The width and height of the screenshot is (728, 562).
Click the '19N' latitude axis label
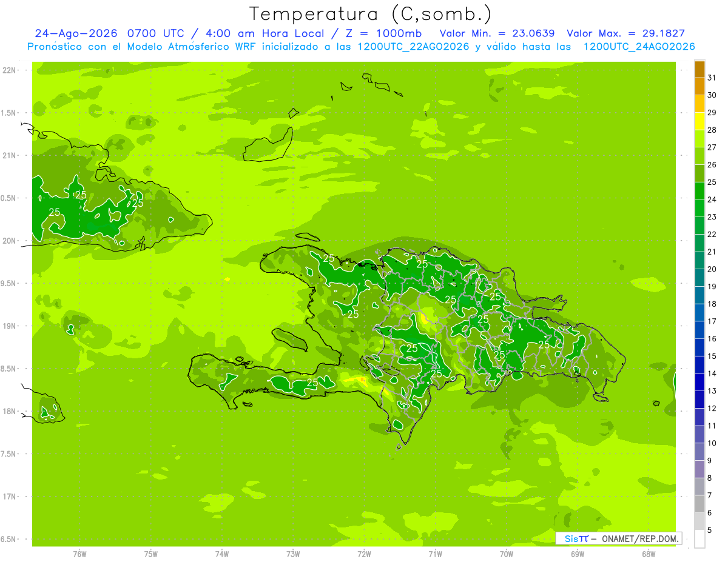point(9,326)
